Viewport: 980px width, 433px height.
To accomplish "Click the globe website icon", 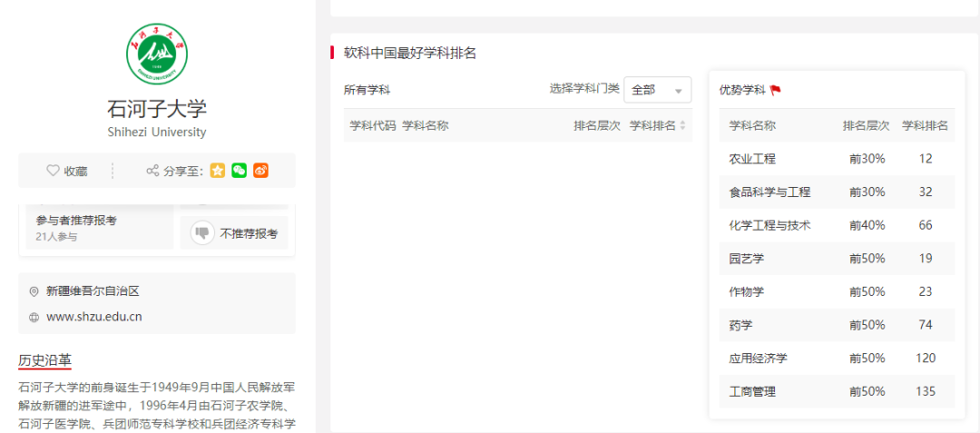I will (34, 317).
